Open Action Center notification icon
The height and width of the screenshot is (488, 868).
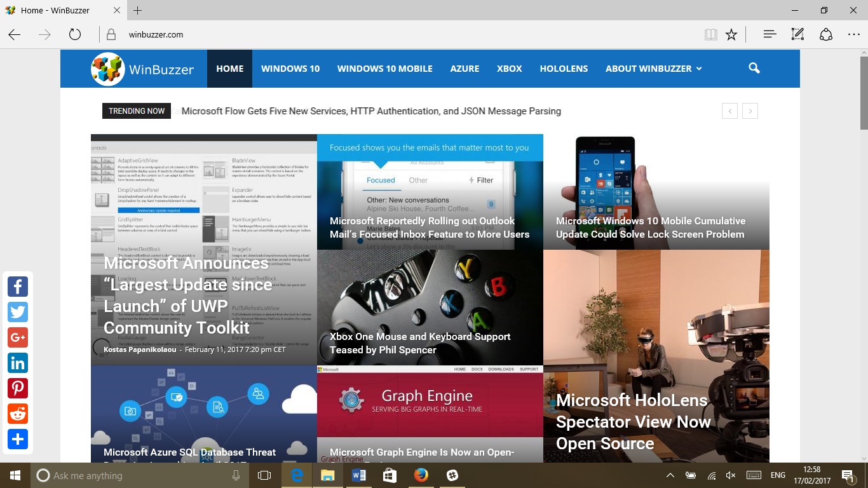click(x=848, y=475)
